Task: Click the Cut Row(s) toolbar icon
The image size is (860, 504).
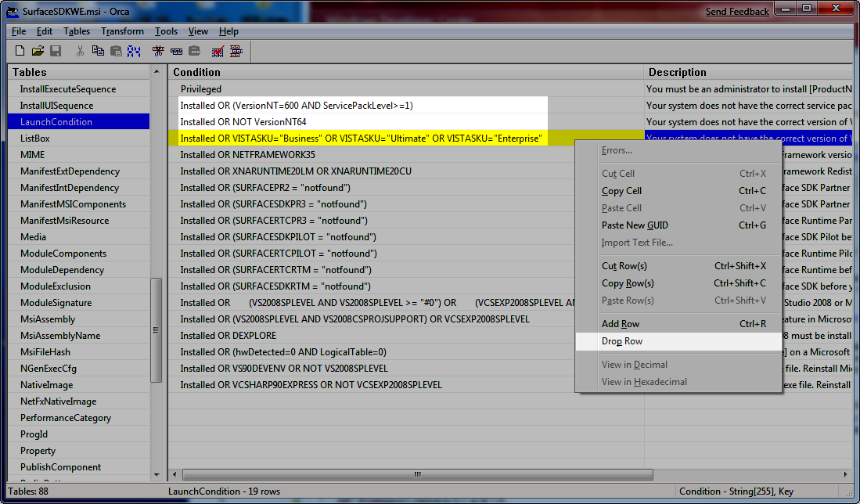Action: click(x=159, y=51)
